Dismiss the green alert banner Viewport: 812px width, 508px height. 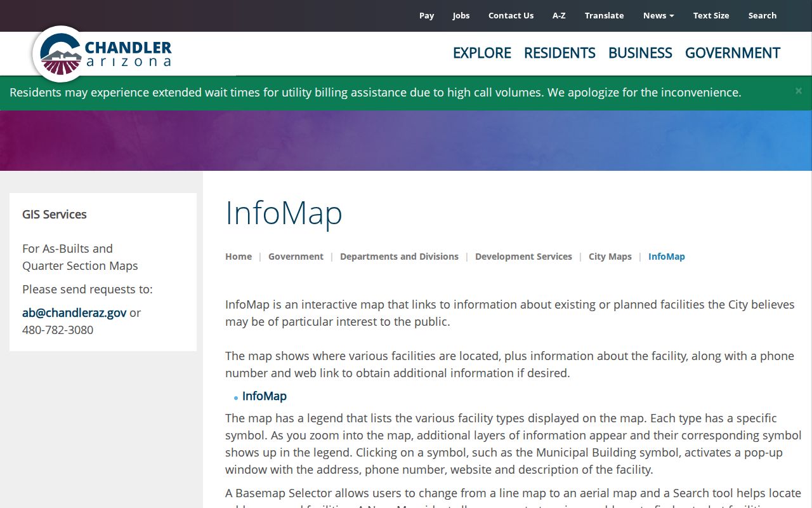799,91
